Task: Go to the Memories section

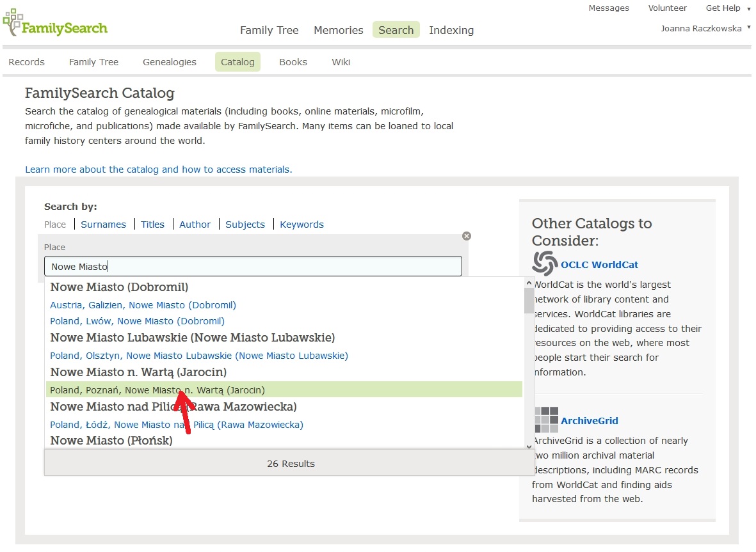Action: click(338, 30)
